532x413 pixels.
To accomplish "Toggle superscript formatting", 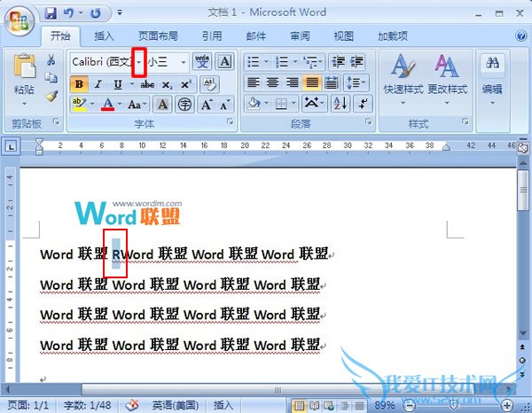I will [186, 84].
